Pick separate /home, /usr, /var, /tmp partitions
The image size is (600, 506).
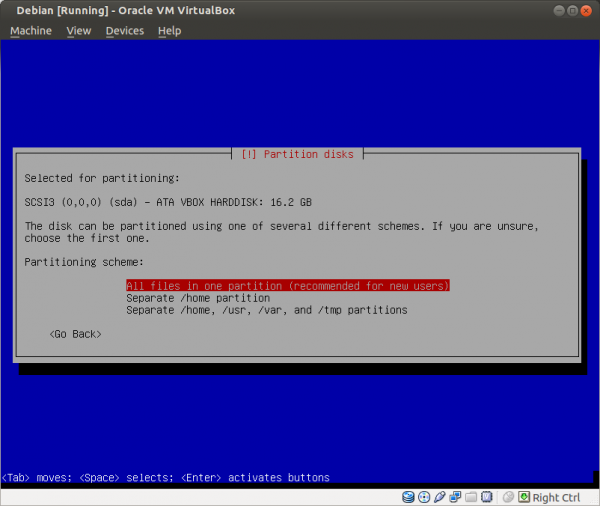[x=266, y=311]
